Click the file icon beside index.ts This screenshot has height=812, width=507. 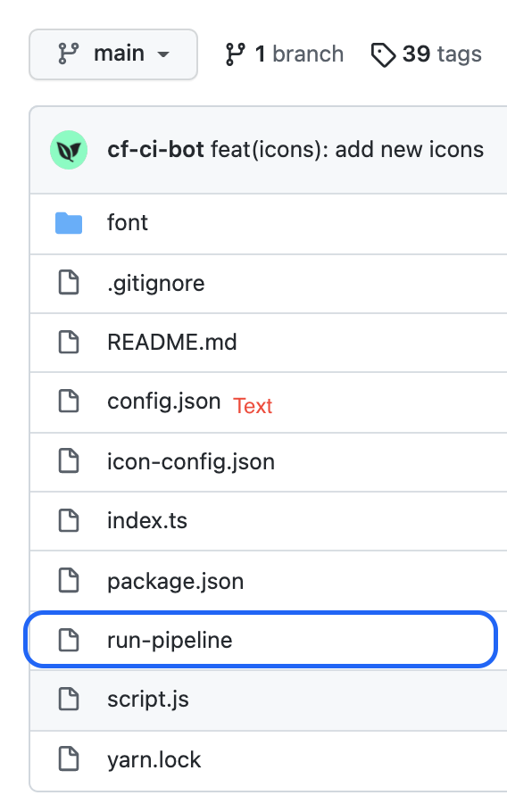click(69, 520)
